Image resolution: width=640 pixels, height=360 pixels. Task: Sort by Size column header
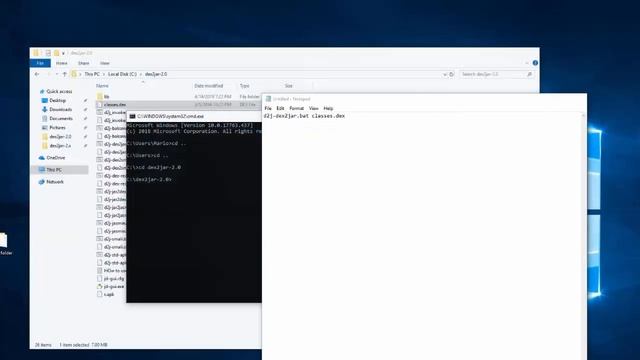coord(289,86)
